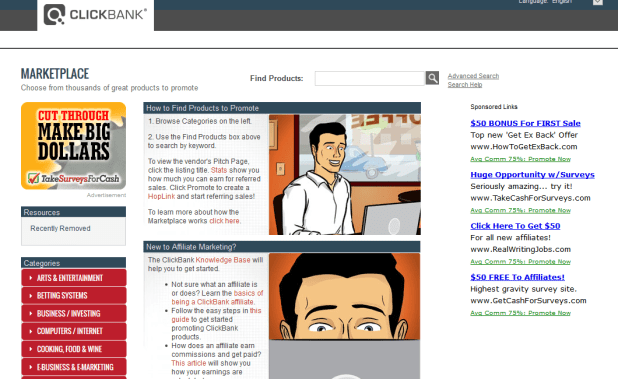
Task: Open '$50 FREE To Affiliates!' ad
Action: (517, 277)
